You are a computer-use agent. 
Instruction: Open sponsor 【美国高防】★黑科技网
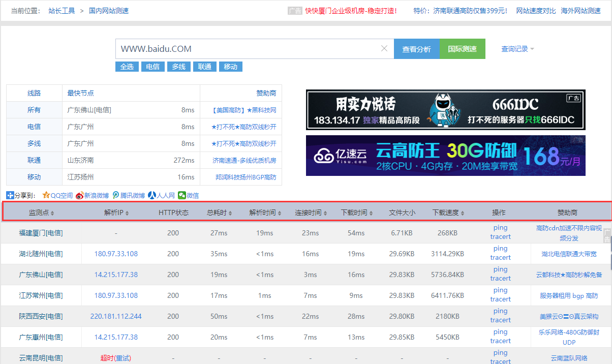click(x=243, y=110)
